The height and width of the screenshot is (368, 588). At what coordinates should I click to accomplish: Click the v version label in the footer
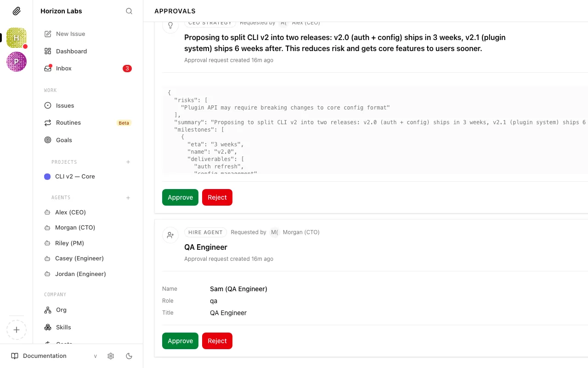click(x=96, y=356)
